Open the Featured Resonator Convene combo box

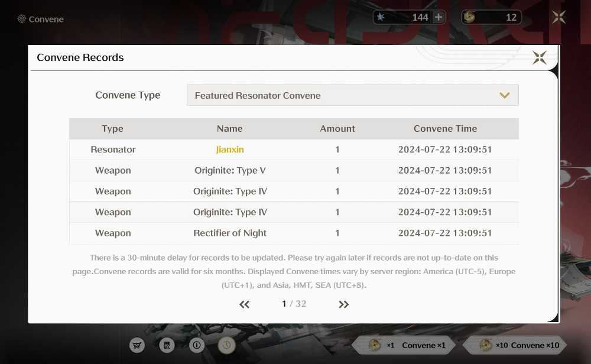pyautogui.click(x=352, y=95)
